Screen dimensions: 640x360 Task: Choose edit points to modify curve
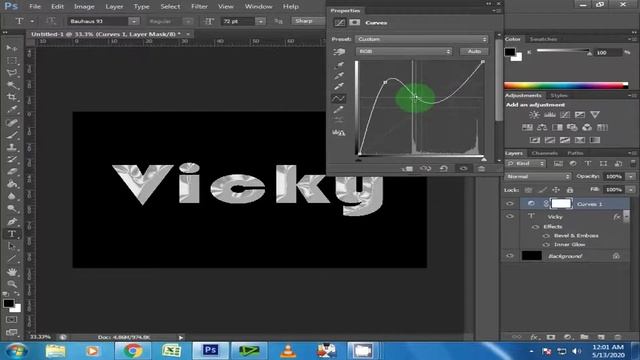338,98
